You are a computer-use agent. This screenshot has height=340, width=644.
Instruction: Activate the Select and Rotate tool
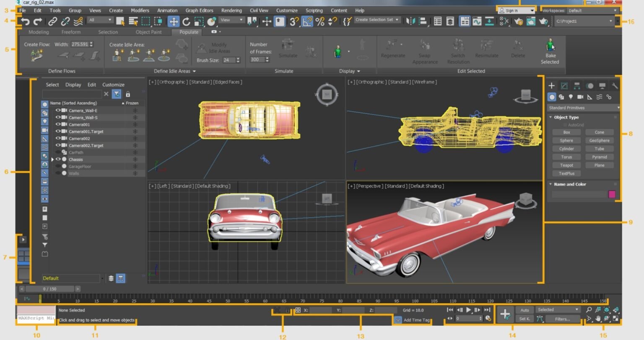pyautogui.click(x=187, y=21)
